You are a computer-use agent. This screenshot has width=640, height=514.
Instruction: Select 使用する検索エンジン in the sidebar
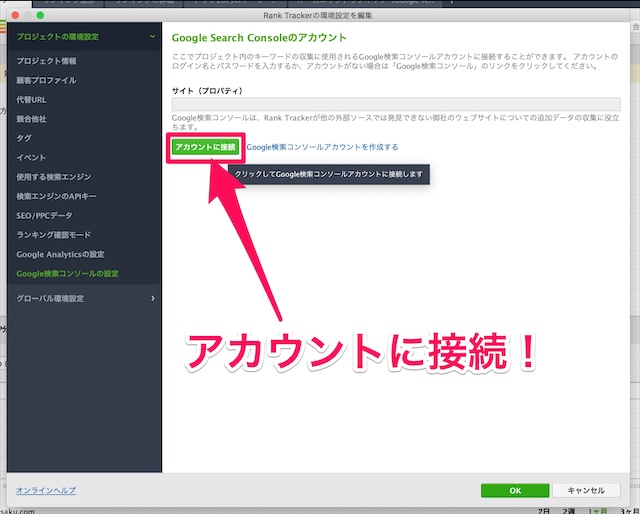coord(54,177)
